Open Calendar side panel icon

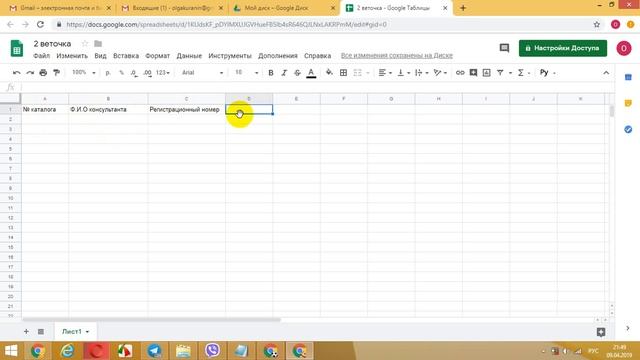pos(628,77)
